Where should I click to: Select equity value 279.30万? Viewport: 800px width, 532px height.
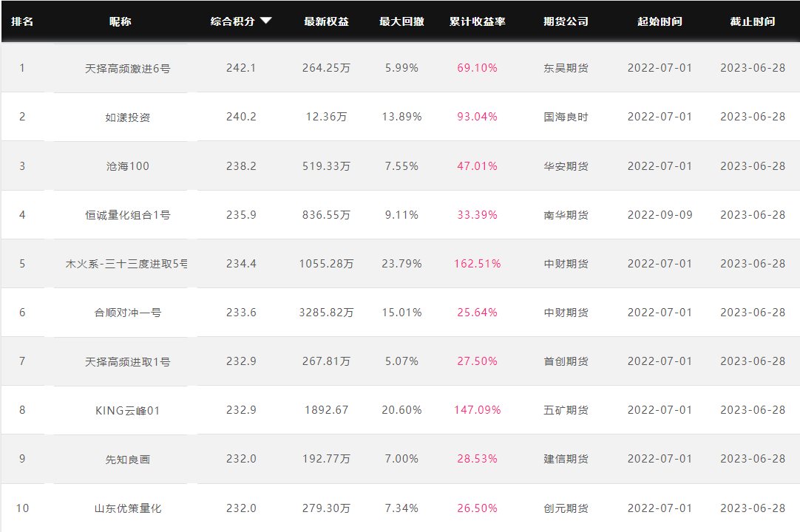pos(327,508)
